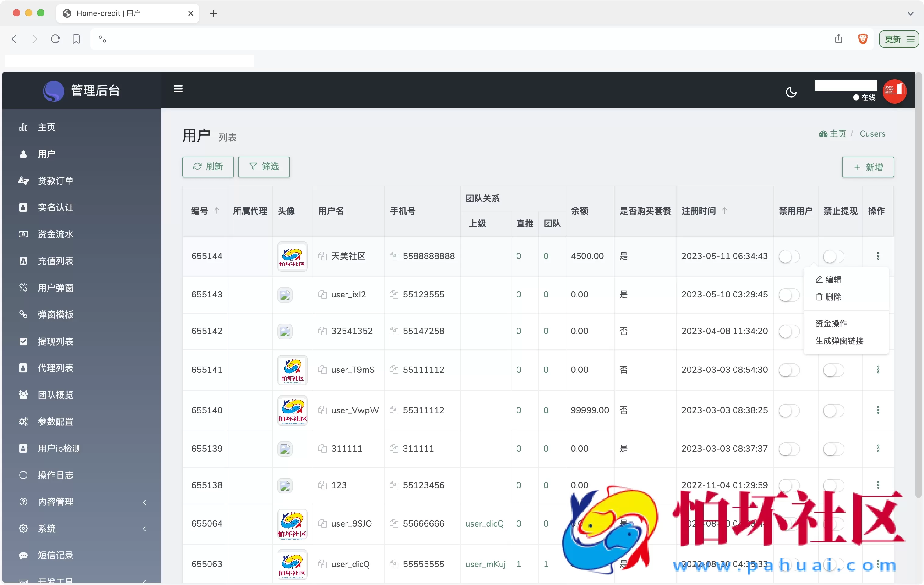The image size is (924, 585).
Task: Expand the 内容管理 section
Action: click(x=56, y=502)
